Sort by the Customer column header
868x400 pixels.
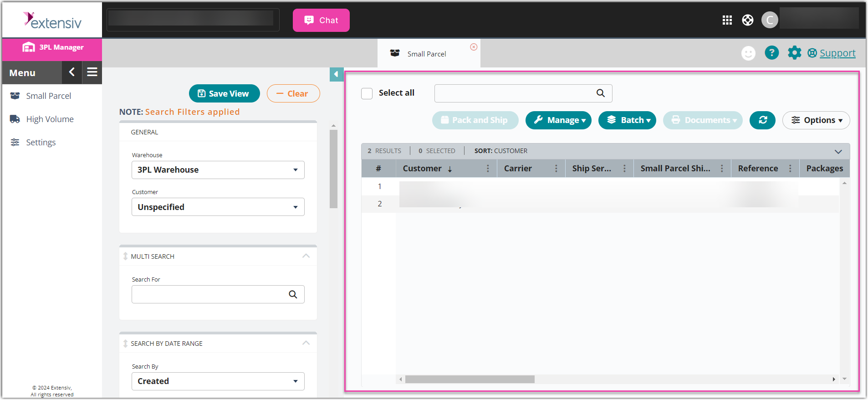tap(422, 169)
